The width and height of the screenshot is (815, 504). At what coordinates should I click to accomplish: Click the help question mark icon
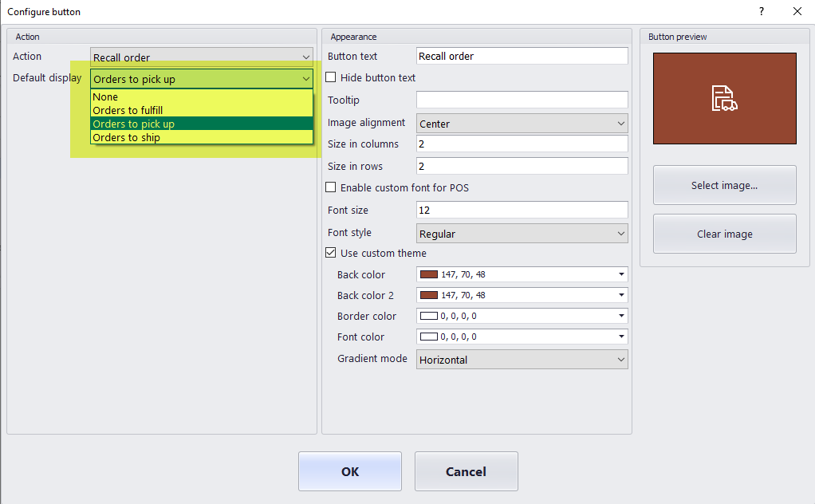coord(761,12)
